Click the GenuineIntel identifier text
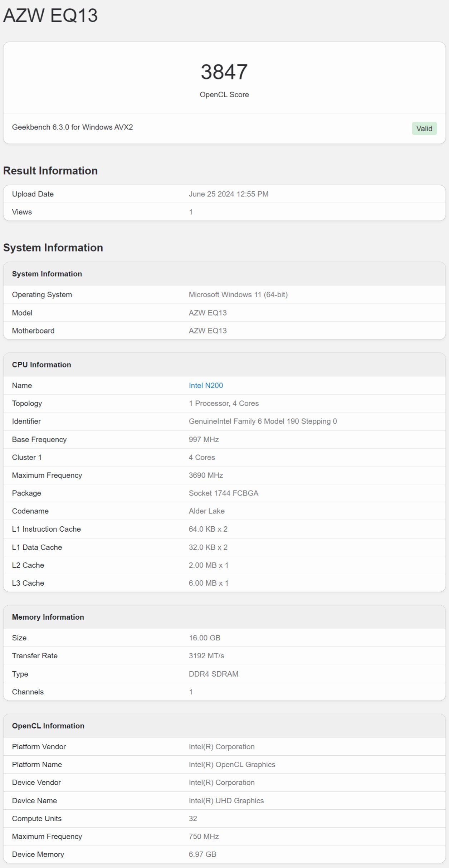449x868 pixels. pyautogui.click(x=263, y=421)
